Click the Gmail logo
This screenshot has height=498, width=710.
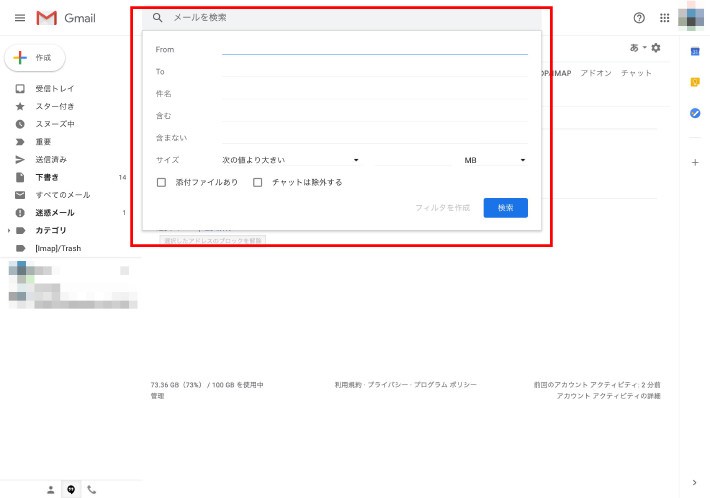(66, 18)
